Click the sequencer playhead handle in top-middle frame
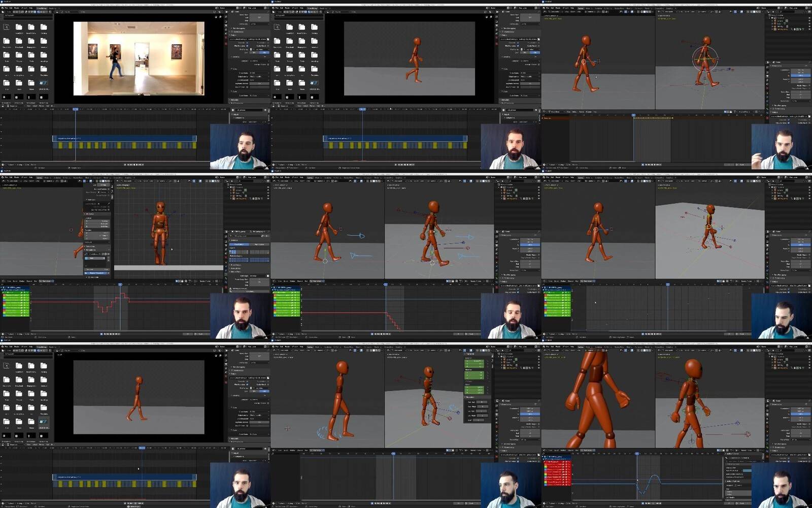 [x=362, y=109]
